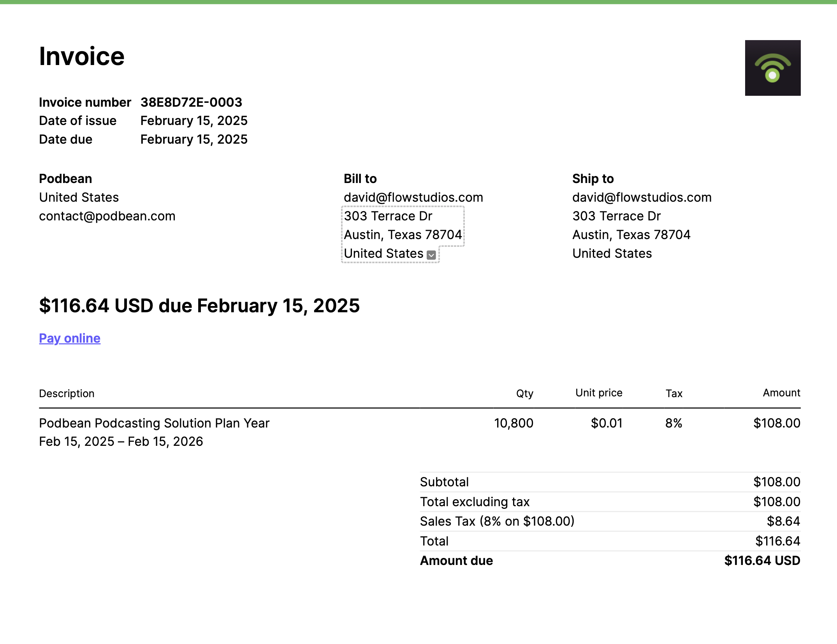Click the Amount due label
This screenshot has height=644, width=837.
(456, 561)
